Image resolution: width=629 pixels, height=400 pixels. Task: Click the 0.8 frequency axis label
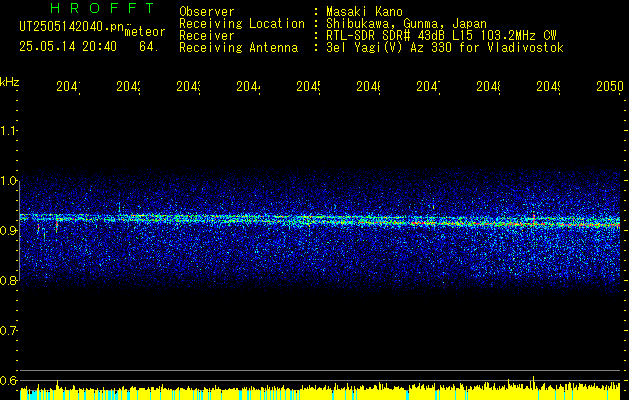[8, 280]
